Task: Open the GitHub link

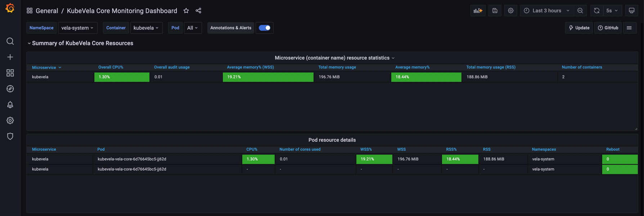Action: (x=608, y=28)
